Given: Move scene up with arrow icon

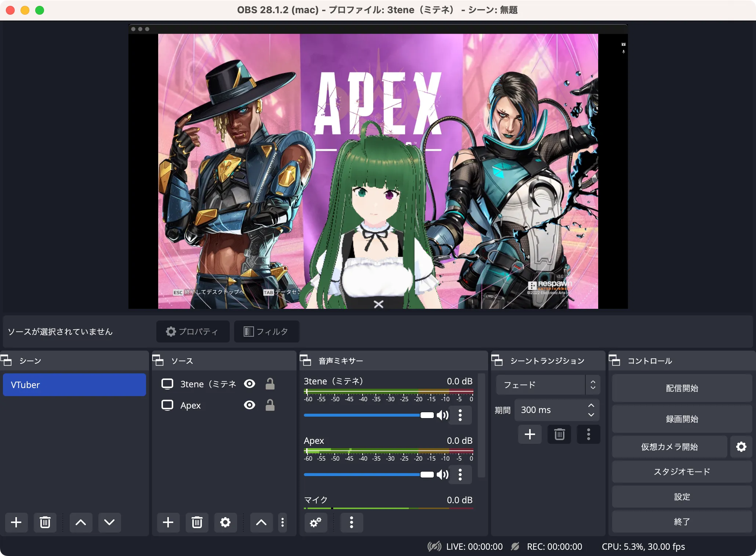Looking at the screenshot, I should (81, 522).
